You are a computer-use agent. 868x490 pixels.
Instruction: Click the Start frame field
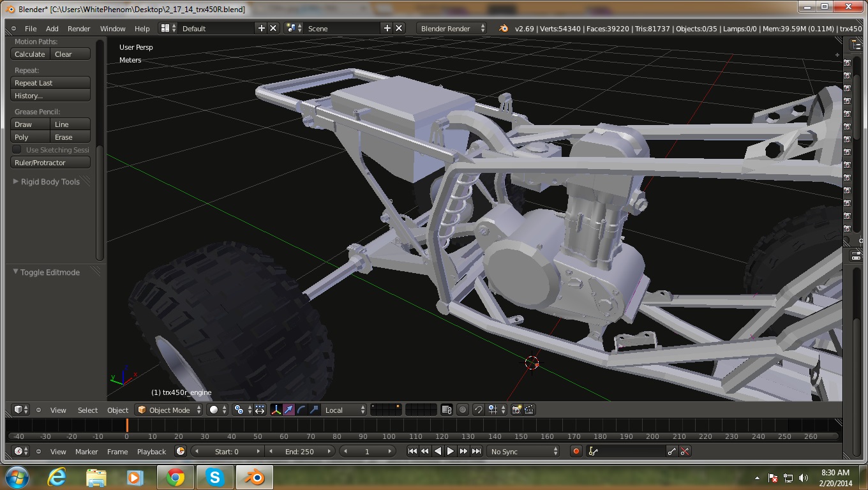point(227,451)
